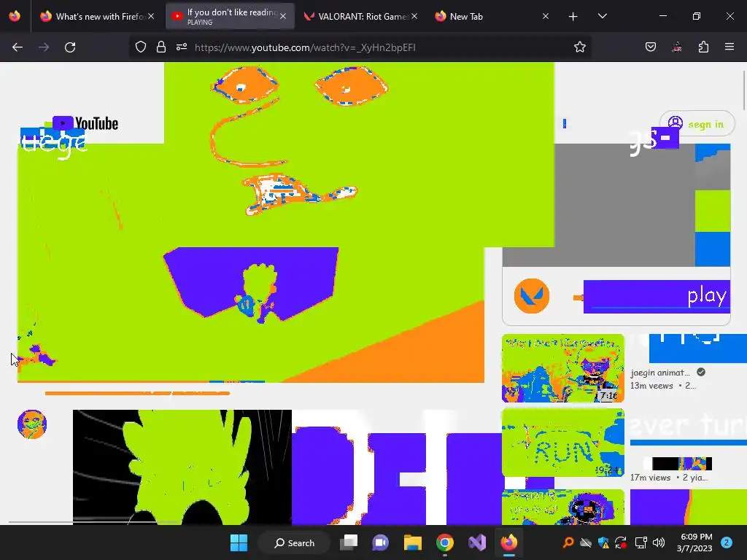Bookmark this page with the star

point(579,47)
